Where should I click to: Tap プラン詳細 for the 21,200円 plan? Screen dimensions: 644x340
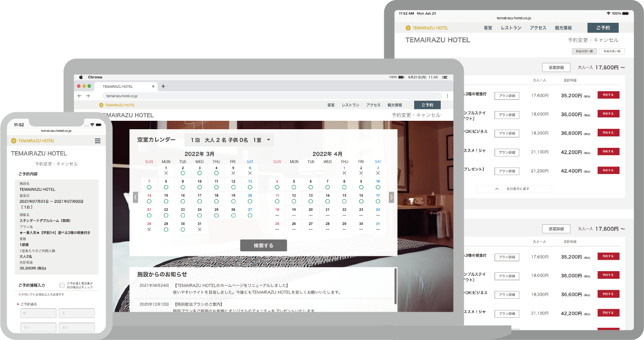coord(507,171)
